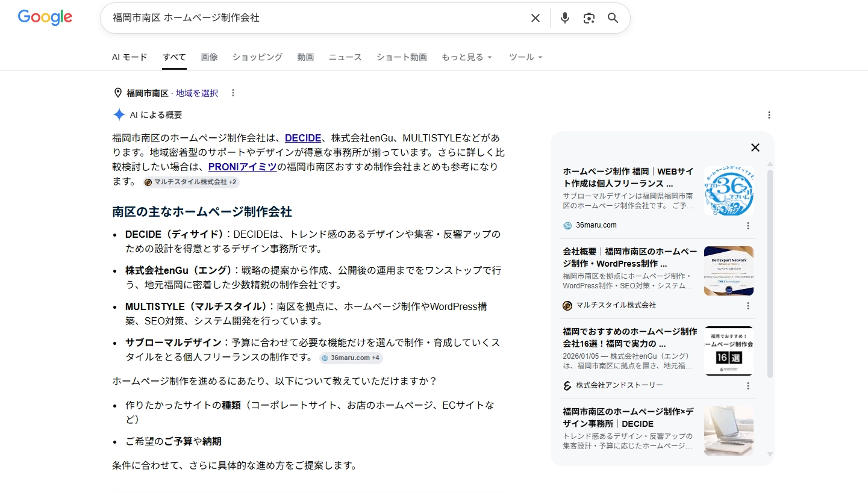The width and height of the screenshot is (868, 493).
Task: Clear the search box with X icon
Action: coord(535,18)
